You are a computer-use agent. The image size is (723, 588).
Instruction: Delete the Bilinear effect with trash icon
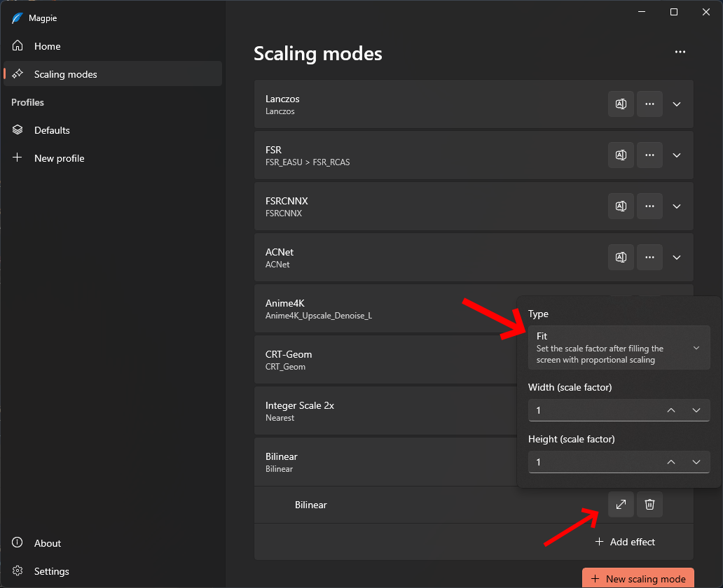tap(649, 504)
